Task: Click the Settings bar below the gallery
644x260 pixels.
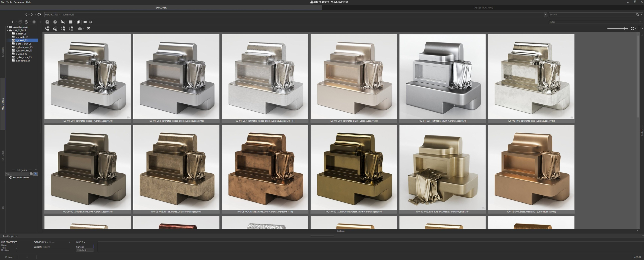Action: point(341,231)
